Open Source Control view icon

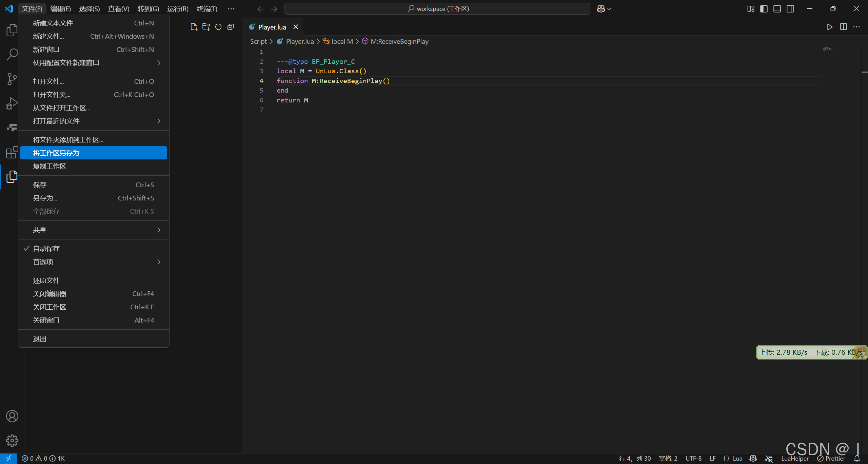coord(12,79)
